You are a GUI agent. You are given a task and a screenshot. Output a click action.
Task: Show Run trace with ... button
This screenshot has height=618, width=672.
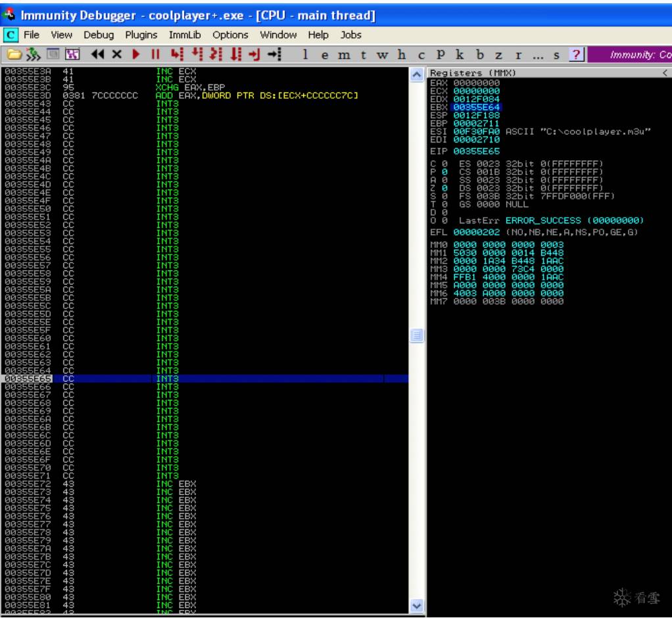[538, 56]
